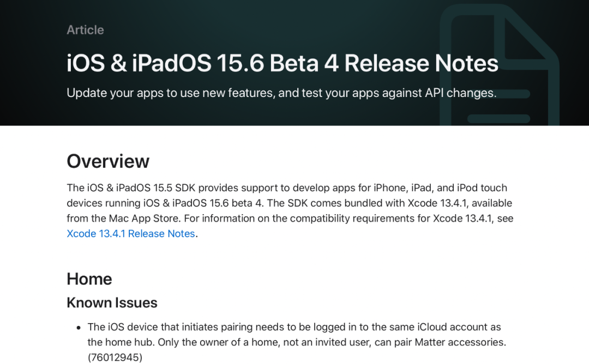Open the Xcode 13.4.1 Release Notes link
This screenshot has width=589, height=364.
(x=131, y=234)
